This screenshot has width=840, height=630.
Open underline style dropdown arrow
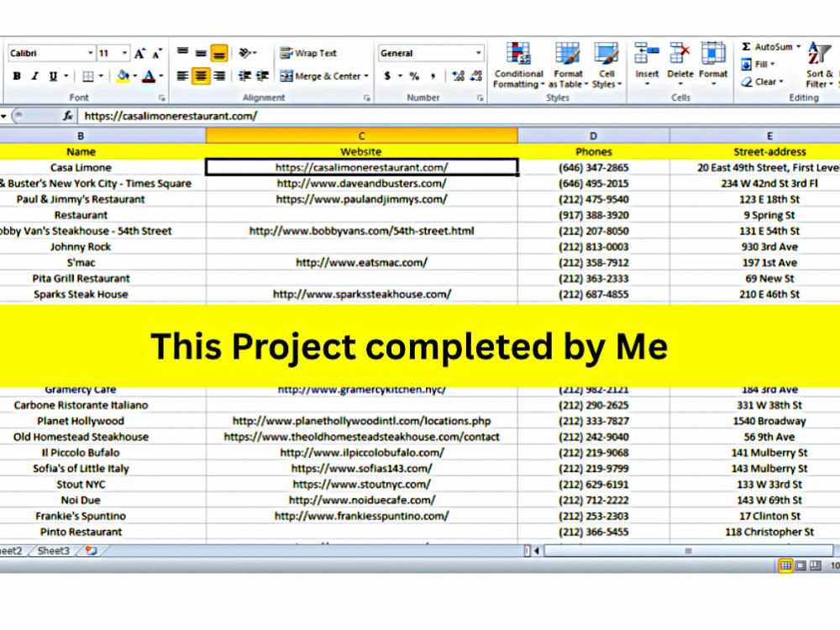click(x=66, y=76)
